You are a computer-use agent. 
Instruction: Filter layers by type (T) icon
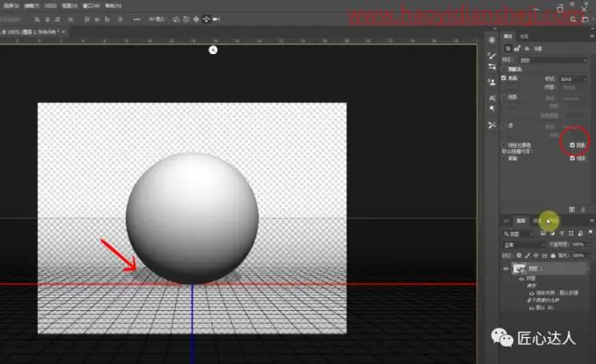562,233
